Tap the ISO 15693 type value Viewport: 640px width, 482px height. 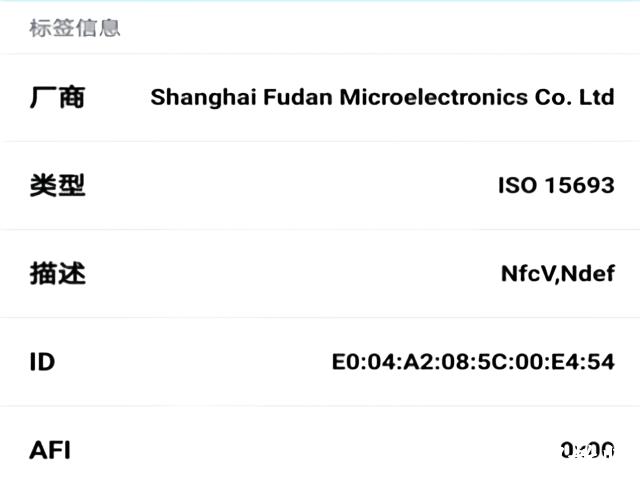[556, 185]
